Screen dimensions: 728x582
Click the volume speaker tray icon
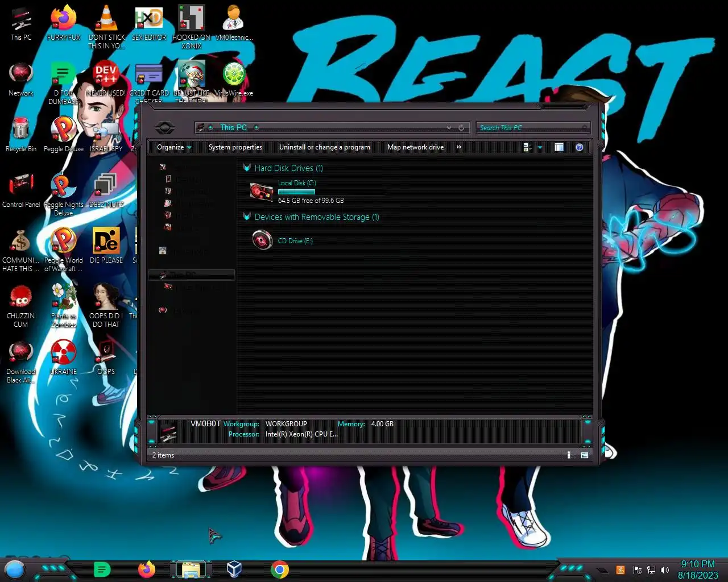665,570
